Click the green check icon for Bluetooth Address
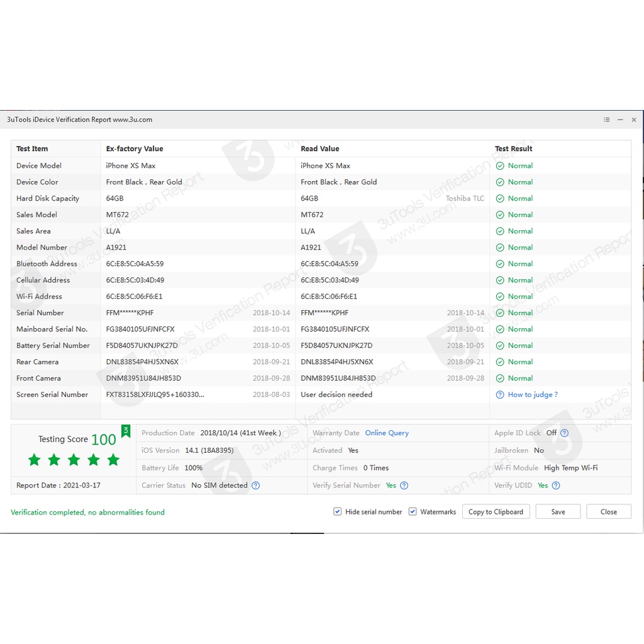Screen dimensions: 644x644 [x=500, y=264]
